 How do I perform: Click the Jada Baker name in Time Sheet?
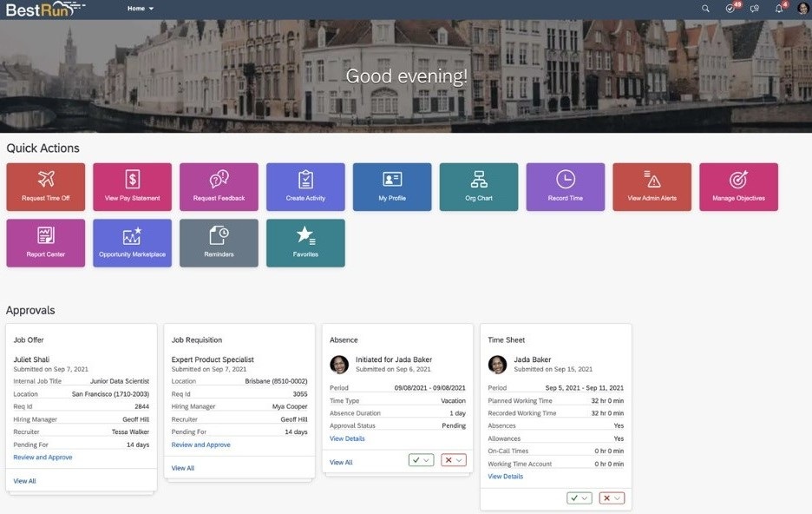coord(533,359)
